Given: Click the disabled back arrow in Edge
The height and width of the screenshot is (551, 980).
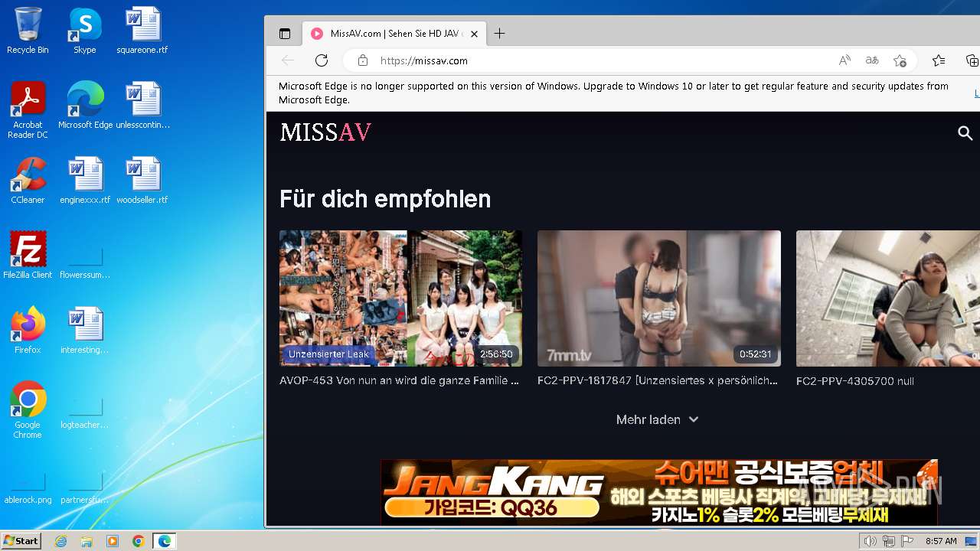Looking at the screenshot, I should click(x=288, y=60).
